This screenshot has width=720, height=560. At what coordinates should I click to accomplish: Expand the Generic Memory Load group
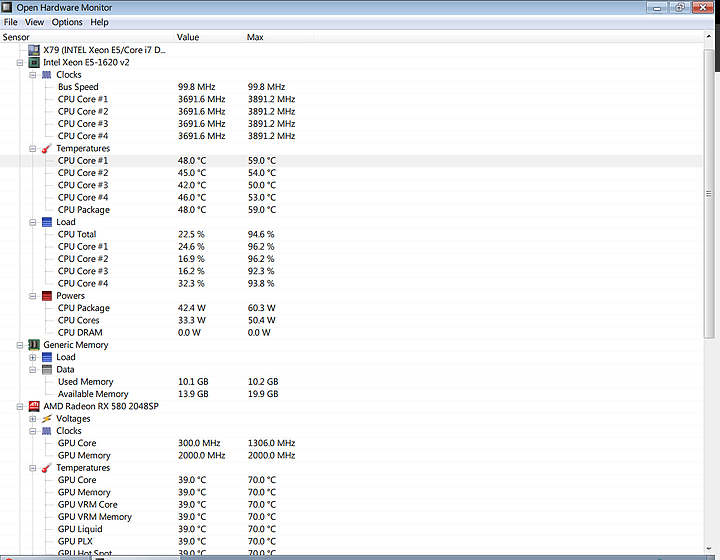tap(33, 358)
